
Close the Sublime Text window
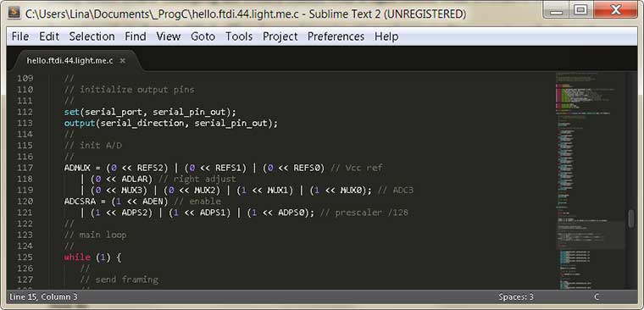(x=615, y=10)
